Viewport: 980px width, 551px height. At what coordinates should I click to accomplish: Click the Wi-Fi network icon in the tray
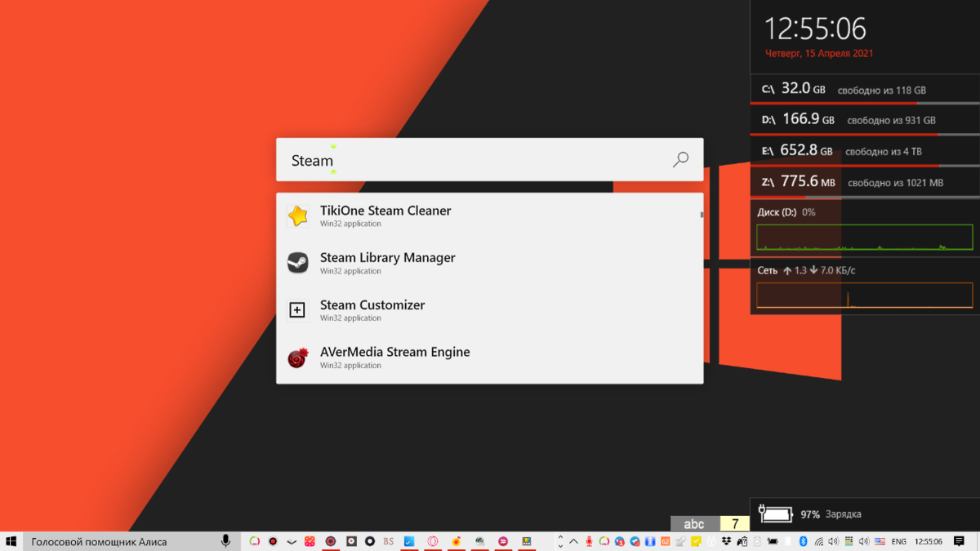coord(818,541)
